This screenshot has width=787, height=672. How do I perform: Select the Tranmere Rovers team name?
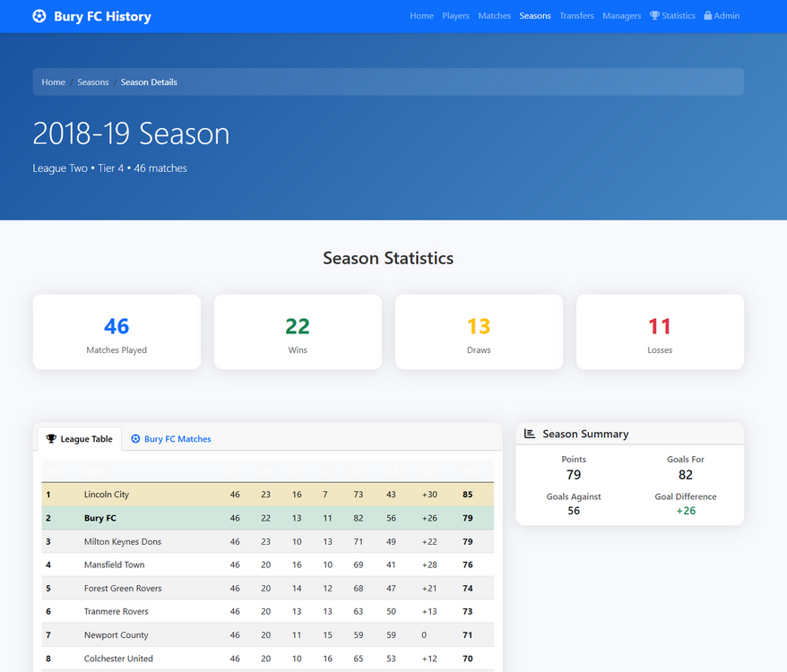click(x=116, y=611)
